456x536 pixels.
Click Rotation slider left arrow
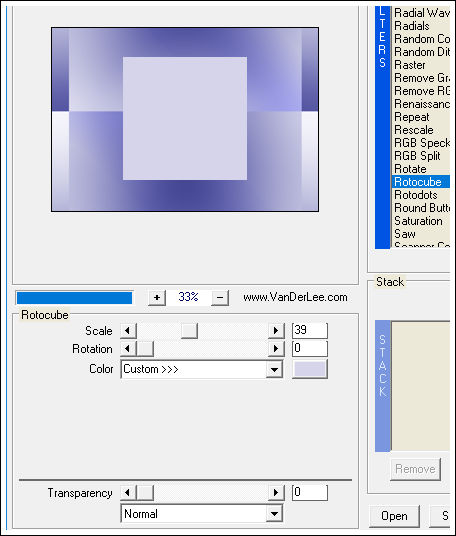pyautogui.click(x=128, y=349)
